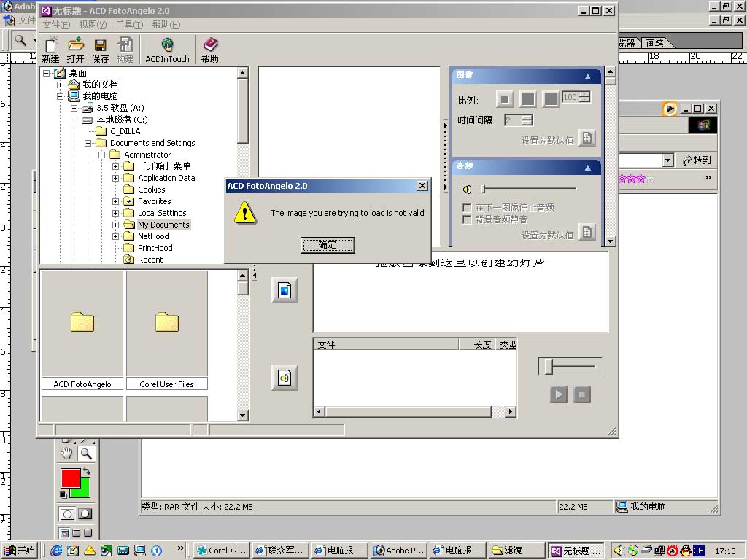Collapse the Administrator folder node
This screenshot has width=747, height=560.
[x=101, y=155]
